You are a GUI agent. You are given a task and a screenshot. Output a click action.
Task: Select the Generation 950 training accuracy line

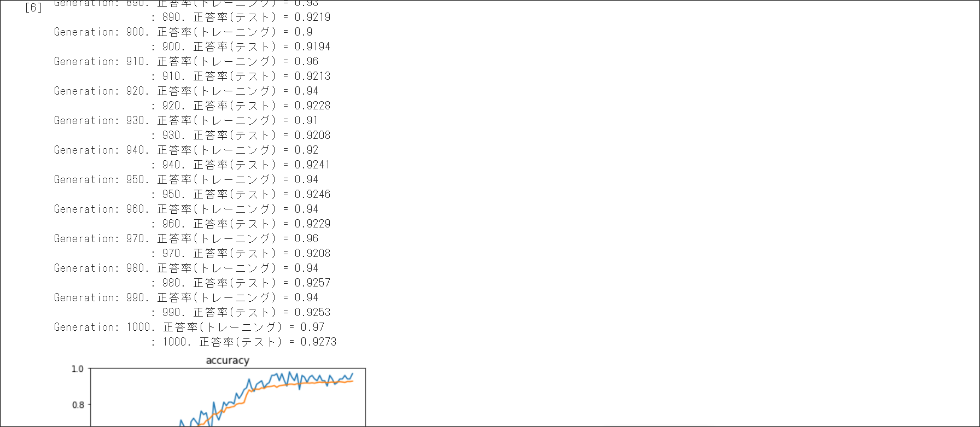click(186, 179)
